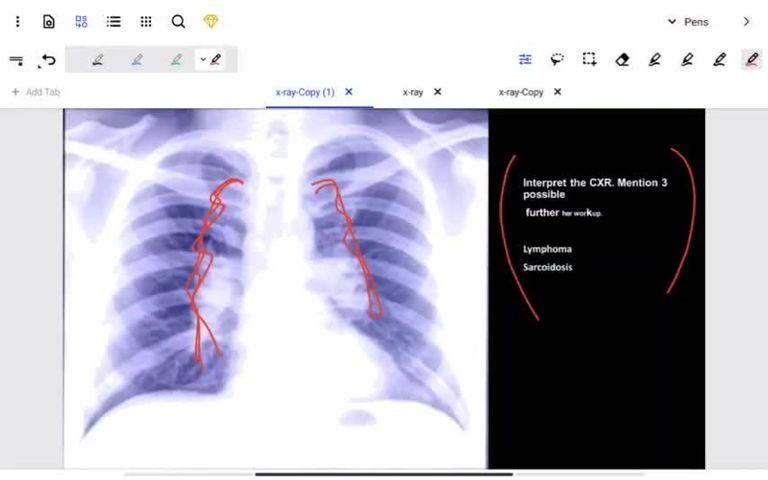Close the x-ray-Copy tab
This screenshot has height=480, width=768.
pyautogui.click(x=557, y=92)
